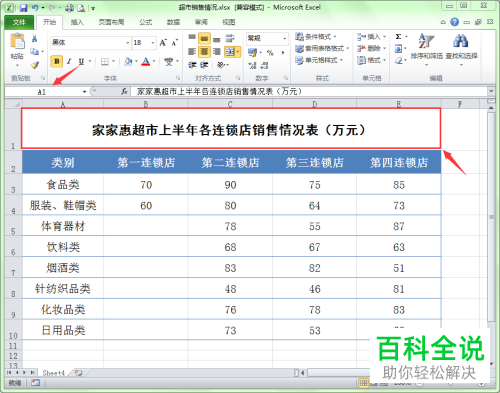Click the Sort & Filter (排序和筛选) button
Viewport: 500px width, 393px height.
coord(426,48)
